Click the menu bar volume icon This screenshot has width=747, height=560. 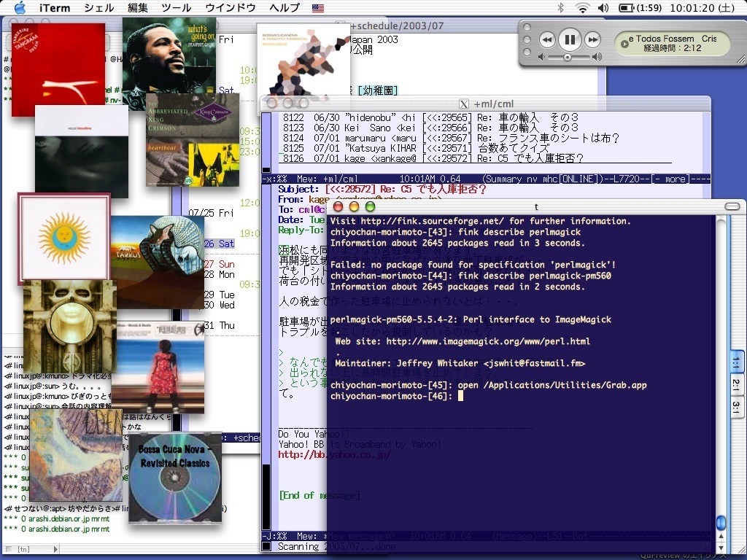click(x=603, y=7)
